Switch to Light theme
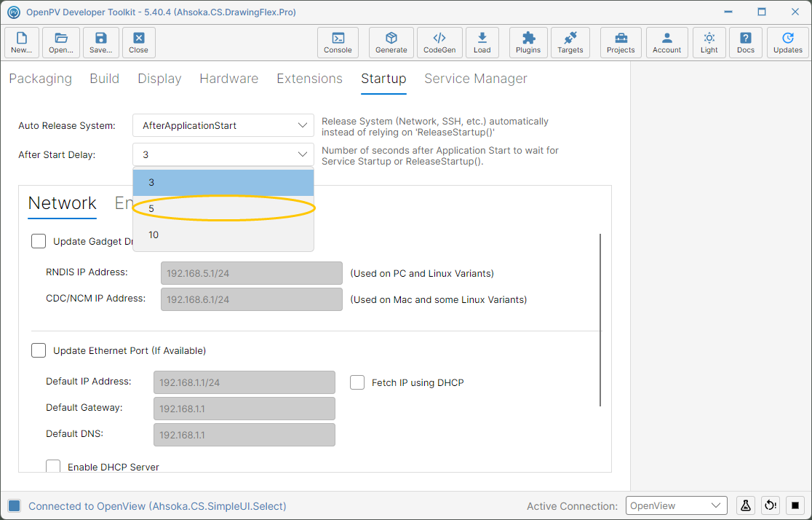The image size is (812, 520). 709,42
